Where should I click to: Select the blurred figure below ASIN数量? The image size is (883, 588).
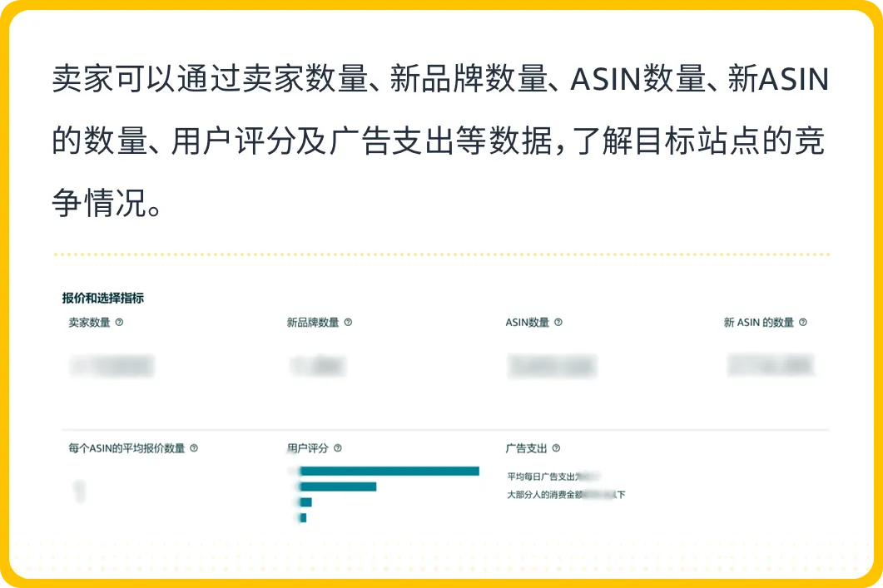(552, 366)
